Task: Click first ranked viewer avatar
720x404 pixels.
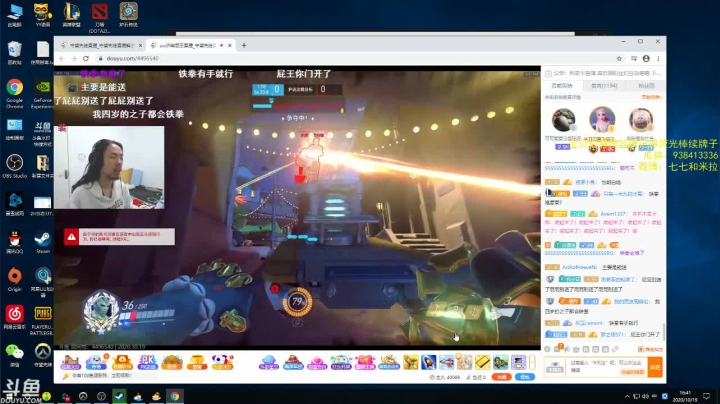Action: (563, 120)
